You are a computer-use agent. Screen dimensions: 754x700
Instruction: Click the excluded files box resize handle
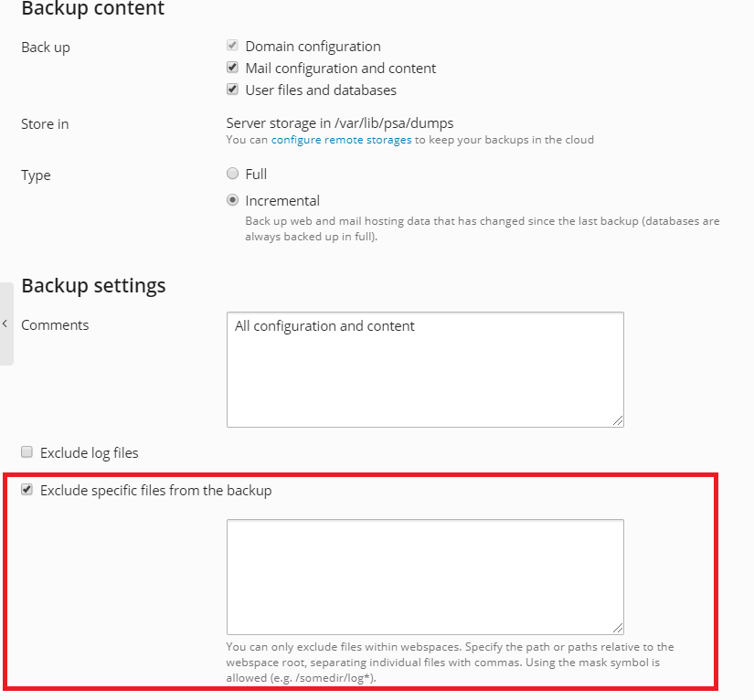[619, 629]
